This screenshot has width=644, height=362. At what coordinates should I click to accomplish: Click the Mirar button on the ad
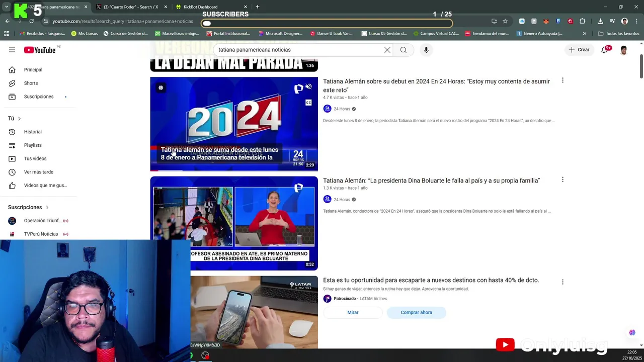coord(353,312)
